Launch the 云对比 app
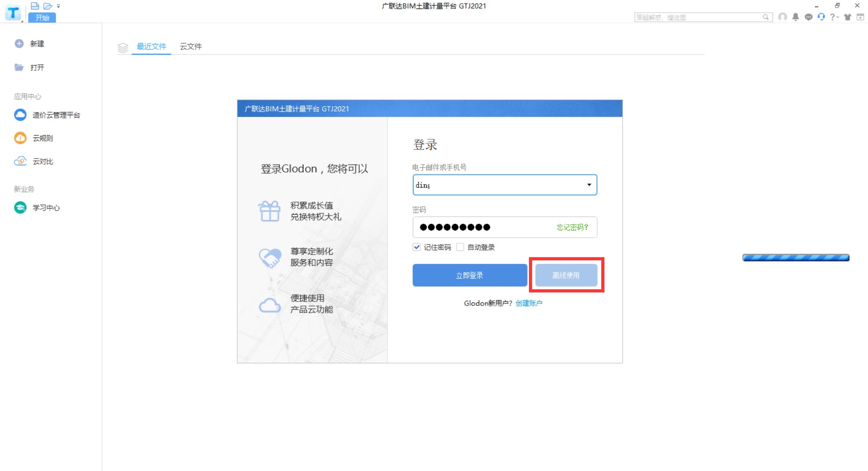This screenshot has width=868, height=471. tap(34, 161)
